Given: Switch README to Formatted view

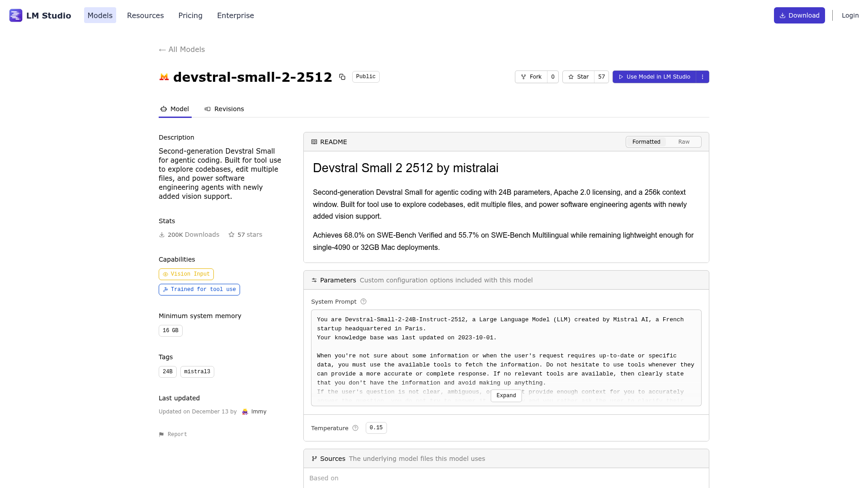Looking at the screenshot, I should pos(646,142).
